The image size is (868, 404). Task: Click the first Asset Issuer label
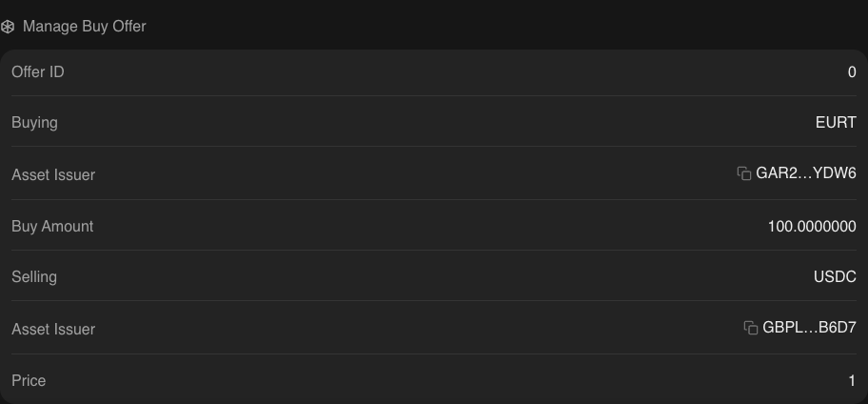point(53,175)
